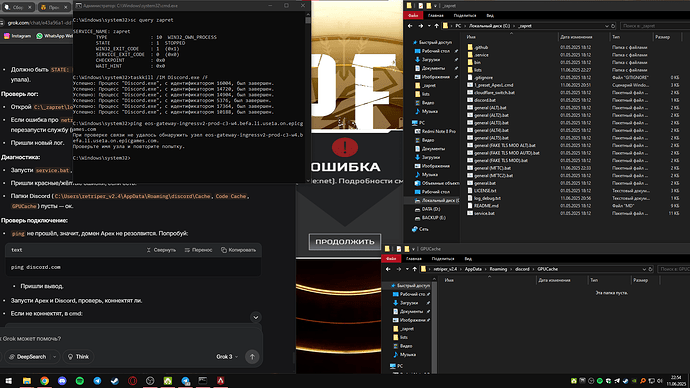Viewport: 690px width, 388px height.
Task: Open the Вид tab in _zapret Explorer
Action: tap(490, 15)
